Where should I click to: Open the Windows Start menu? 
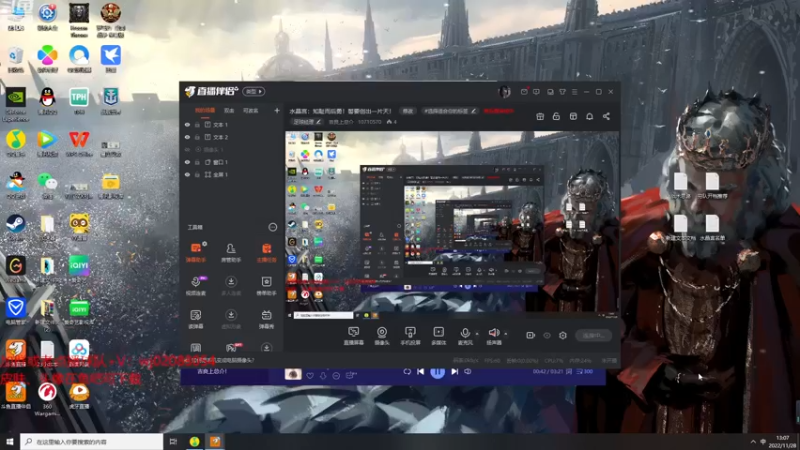pos(9,441)
